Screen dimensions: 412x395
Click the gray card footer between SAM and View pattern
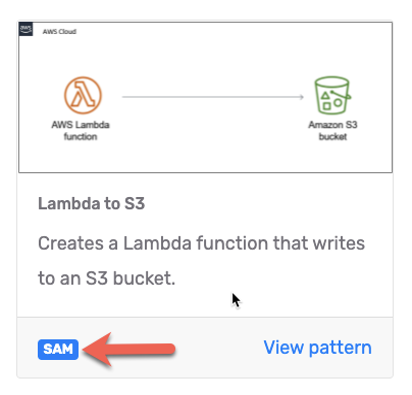[x=218, y=348]
